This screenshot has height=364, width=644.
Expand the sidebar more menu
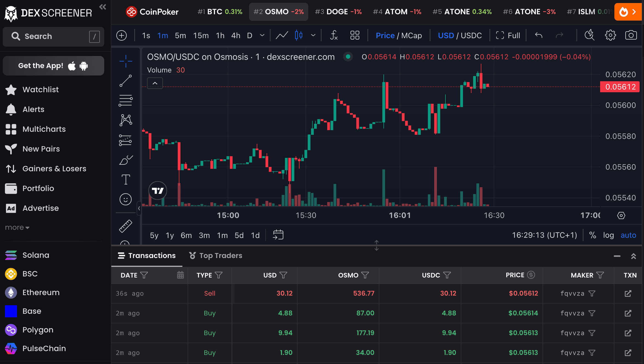(x=17, y=228)
